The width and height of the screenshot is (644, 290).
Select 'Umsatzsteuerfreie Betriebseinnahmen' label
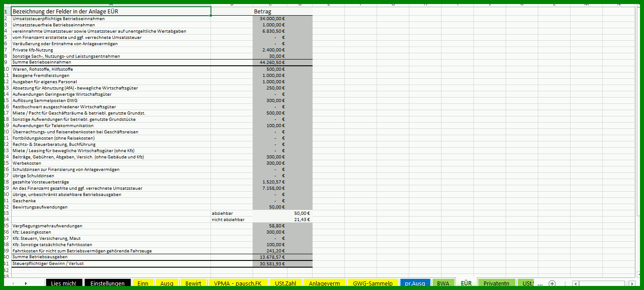click(x=54, y=25)
